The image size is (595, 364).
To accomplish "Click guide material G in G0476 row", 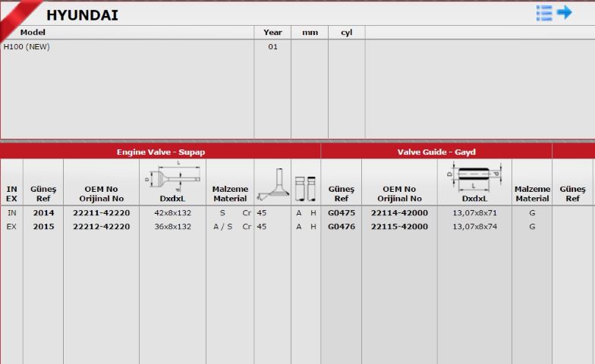I will pos(532,226).
